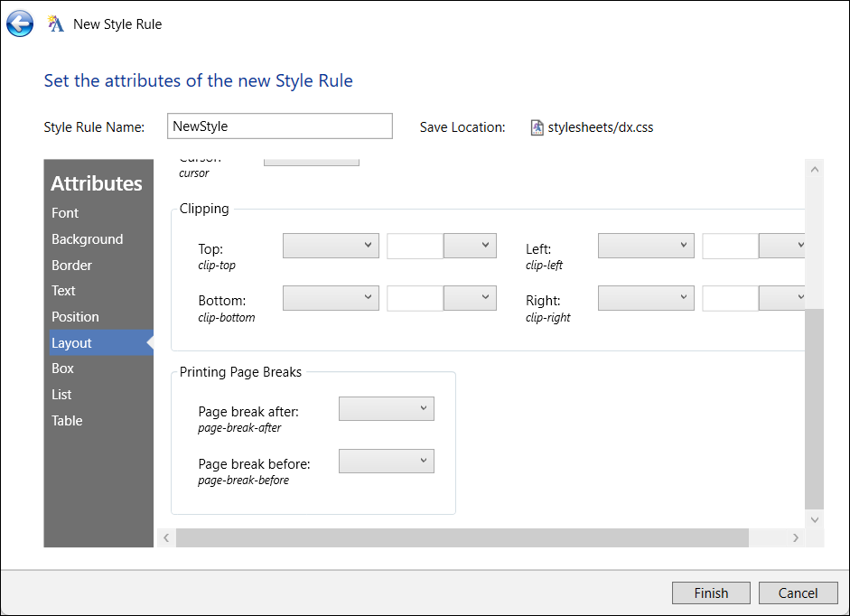Expand the clip-bottom value dropdown
Image resolution: width=850 pixels, height=616 pixels.
tap(331, 297)
